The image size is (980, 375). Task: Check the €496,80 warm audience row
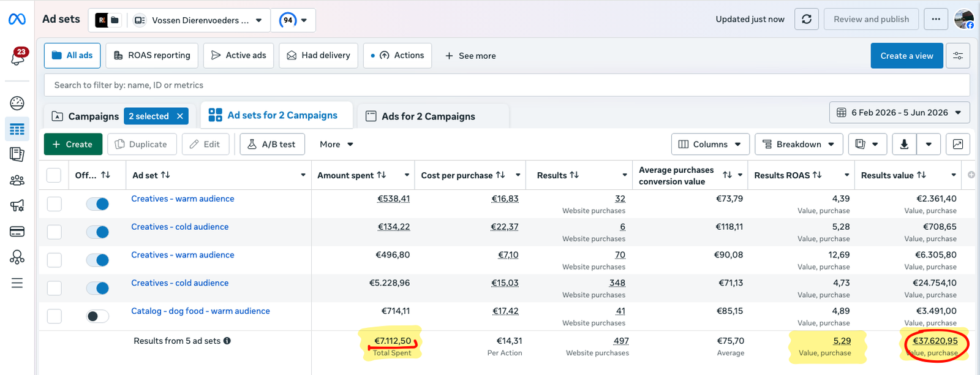point(55,260)
